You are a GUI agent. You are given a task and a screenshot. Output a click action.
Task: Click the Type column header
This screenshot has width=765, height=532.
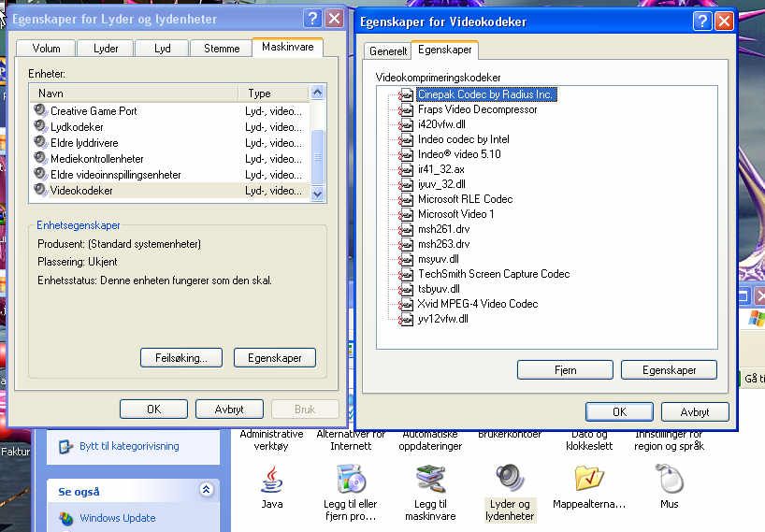click(274, 93)
